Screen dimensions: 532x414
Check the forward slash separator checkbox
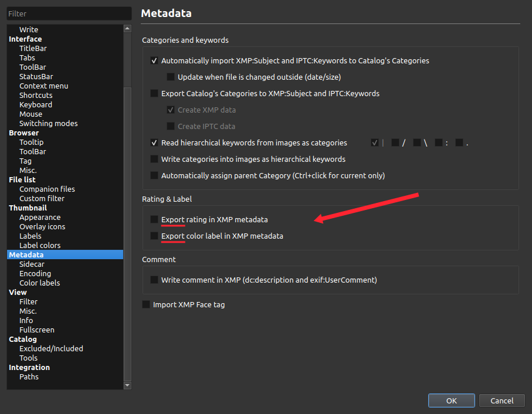[395, 142]
